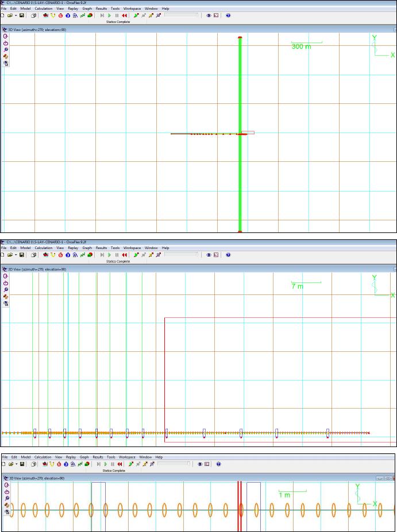Toggle the eye view icon in the middle window
The height and width of the screenshot is (532, 397).
click(209, 255)
